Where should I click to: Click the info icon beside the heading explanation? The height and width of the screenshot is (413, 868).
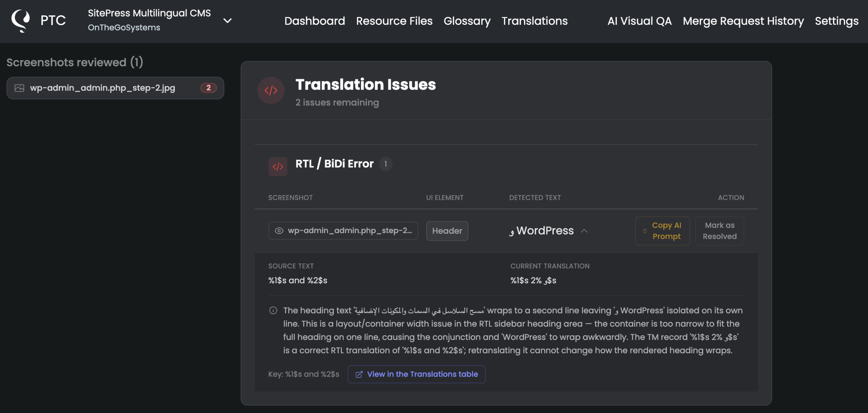(x=273, y=311)
